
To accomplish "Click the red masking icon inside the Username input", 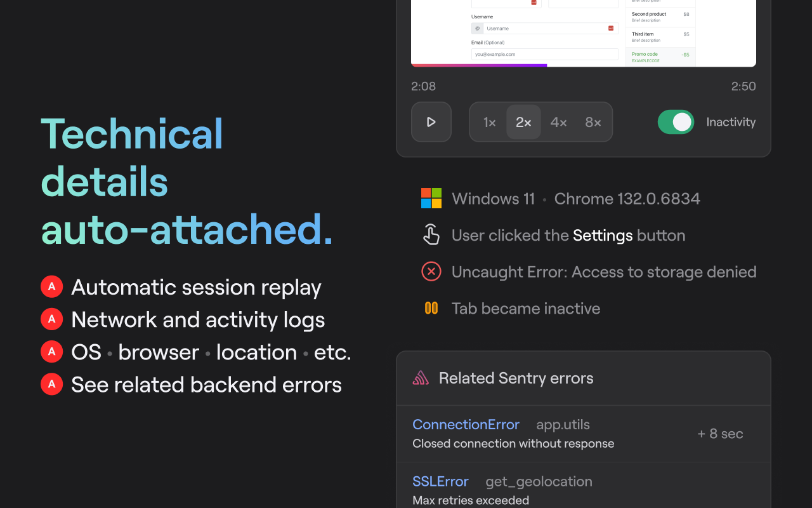I will (612, 28).
